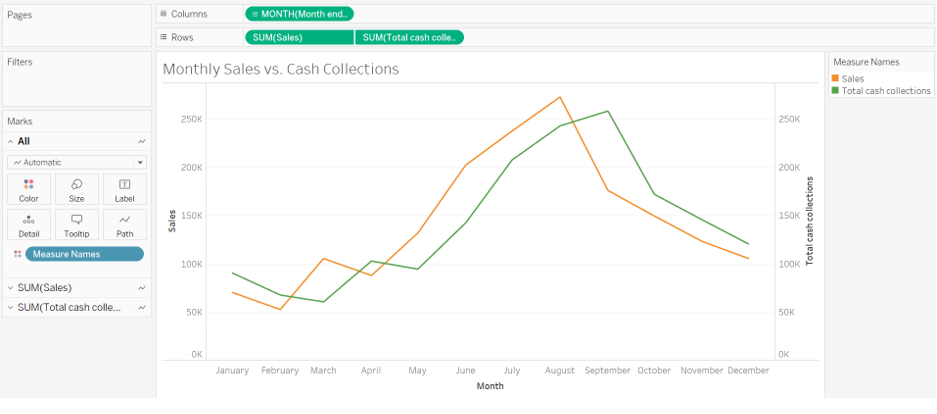
Task: Open the Path marks card
Action: click(x=124, y=224)
